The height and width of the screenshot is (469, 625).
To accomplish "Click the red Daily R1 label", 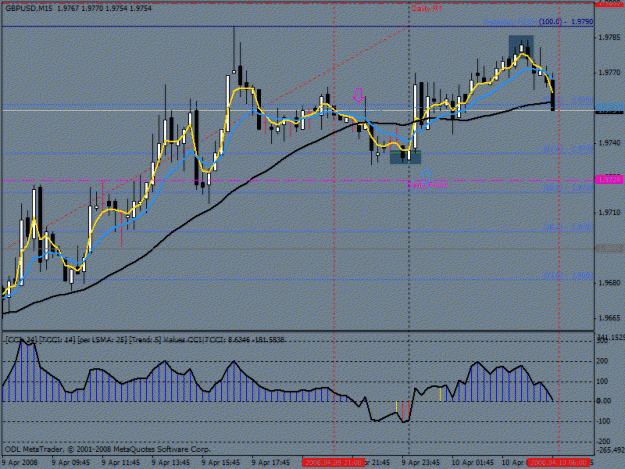I will click(427, 8).
